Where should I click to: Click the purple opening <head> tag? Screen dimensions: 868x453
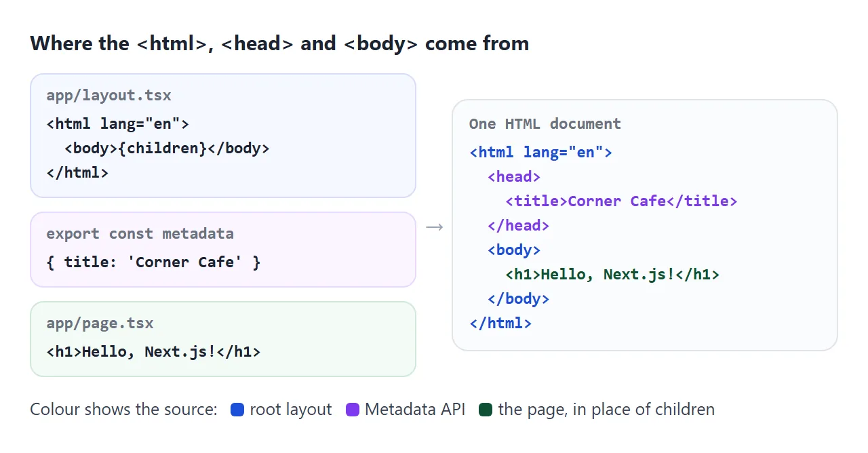514,177
